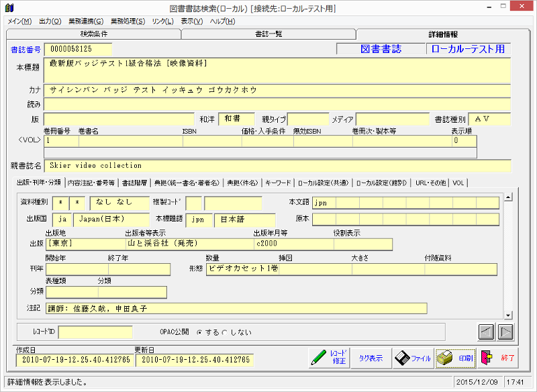The height and width of the screenshot is (392, 537).
Task: Click the 書誌番号 input field
Action: [78, 49]
